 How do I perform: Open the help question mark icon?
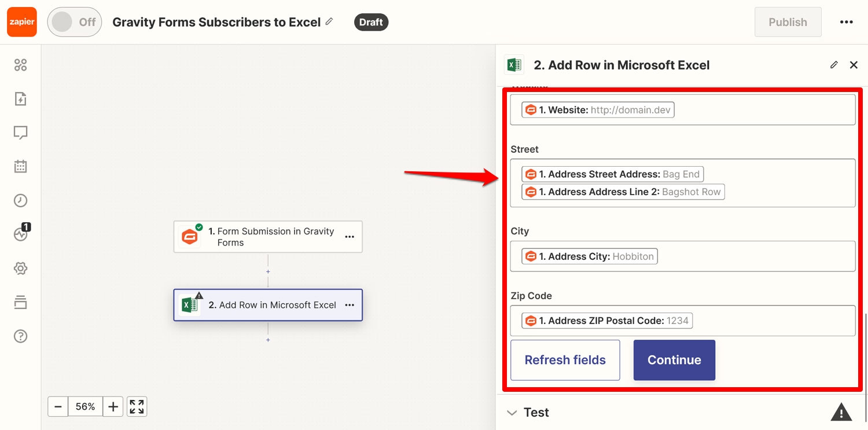pyautogui.click(x=20, y=336)
